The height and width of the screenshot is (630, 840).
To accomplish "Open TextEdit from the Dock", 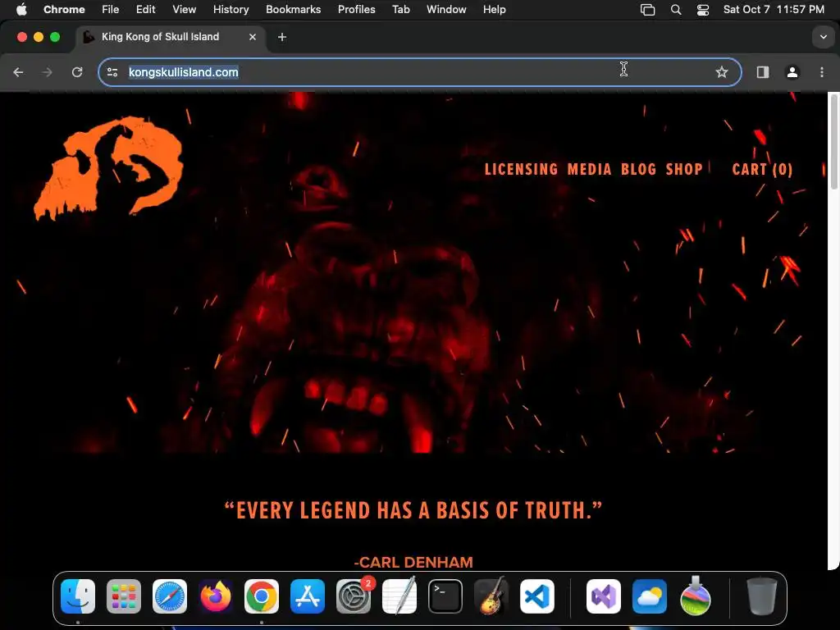I will click(399, 596).
